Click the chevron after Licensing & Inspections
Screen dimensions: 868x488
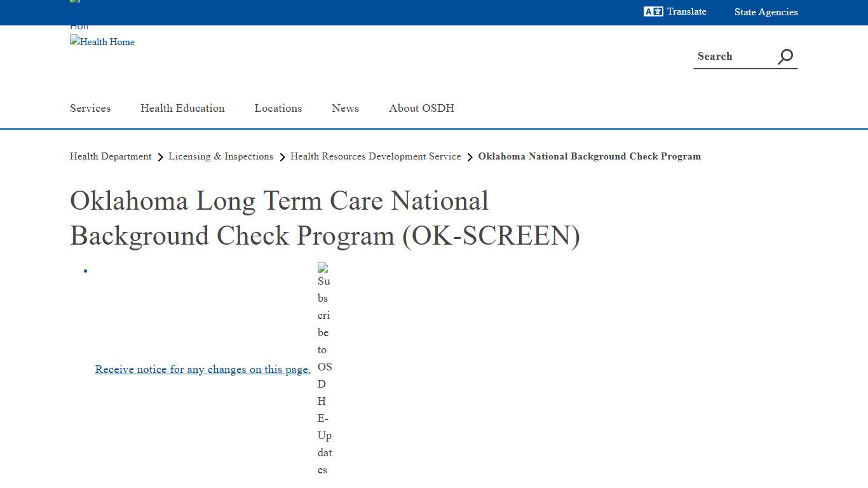[281, 157]
